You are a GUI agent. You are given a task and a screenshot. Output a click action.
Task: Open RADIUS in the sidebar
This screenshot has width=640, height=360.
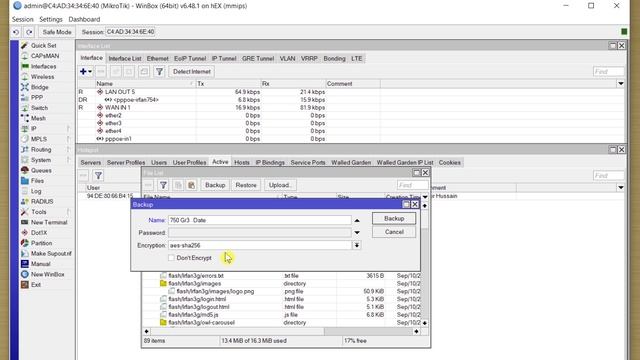pyautogui.click(x=42, y=202)
